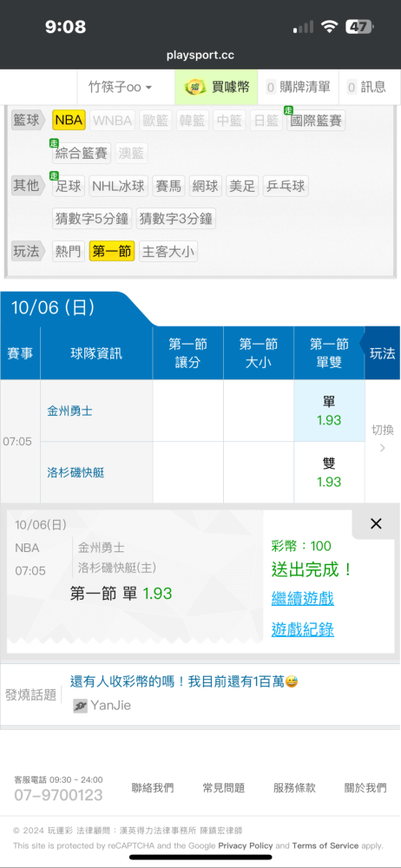The image size is (401, 868).
Task: Choose 網球 sport
Action: (206, 186)
